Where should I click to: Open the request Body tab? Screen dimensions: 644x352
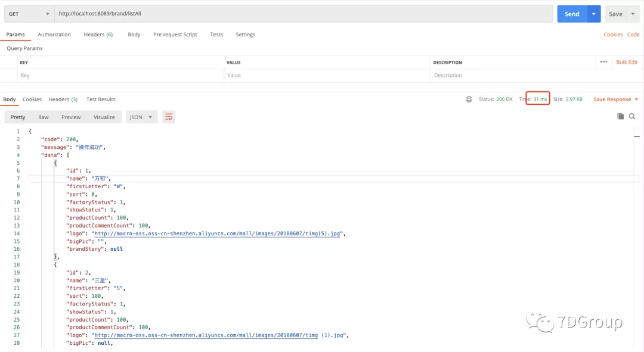click(x=134, y=35)
